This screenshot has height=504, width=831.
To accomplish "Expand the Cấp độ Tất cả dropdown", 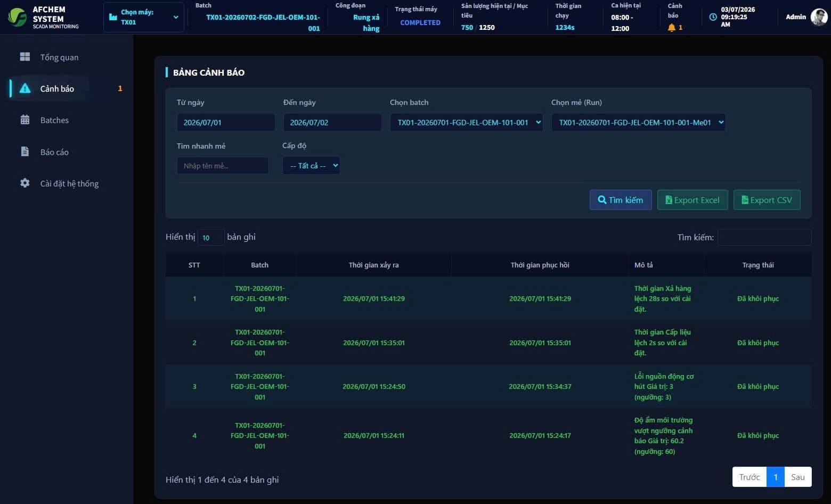I will coord(311,166).
